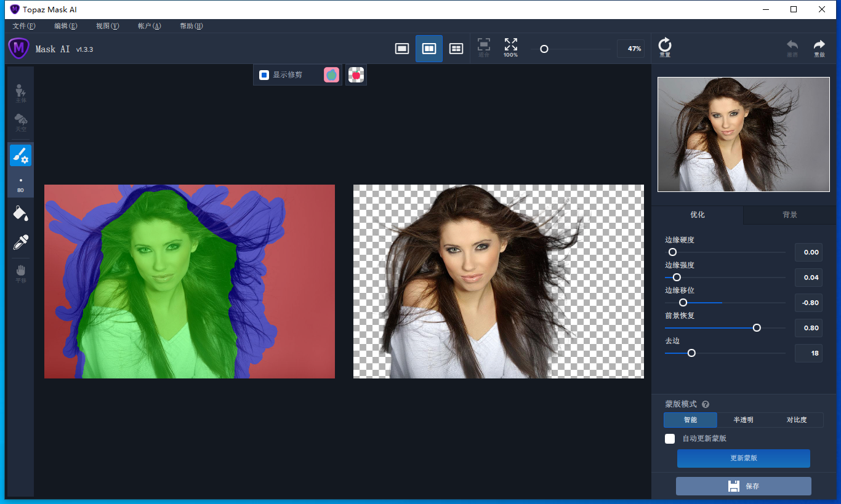Click the 去边 value field 18
Image resolution: width=841 pixels, height=504 pixels.
click(x=808, y=353)
